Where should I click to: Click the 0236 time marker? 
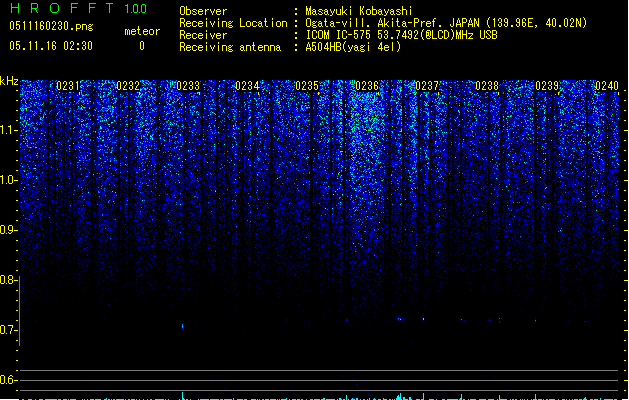click(x=367, y=86)
